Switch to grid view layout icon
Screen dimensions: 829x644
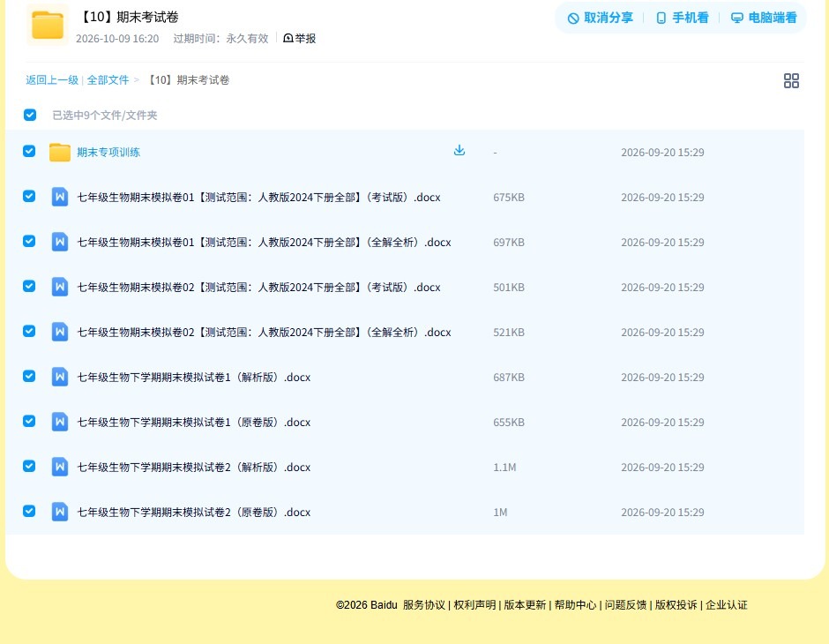click(791, 80)
